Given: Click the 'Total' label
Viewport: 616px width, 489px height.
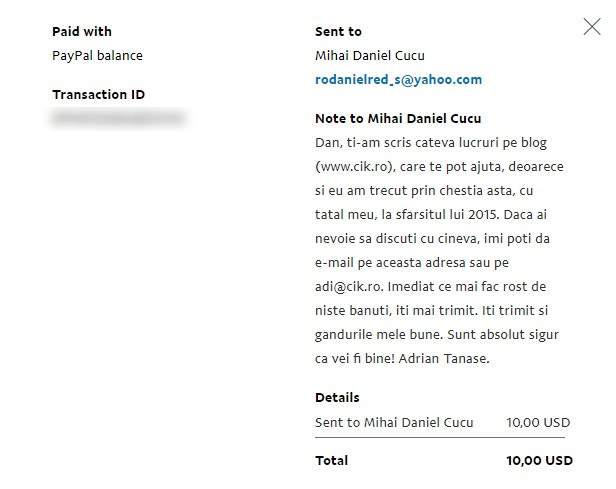Looking at the screenshot, I should click(x=332, y=460).
